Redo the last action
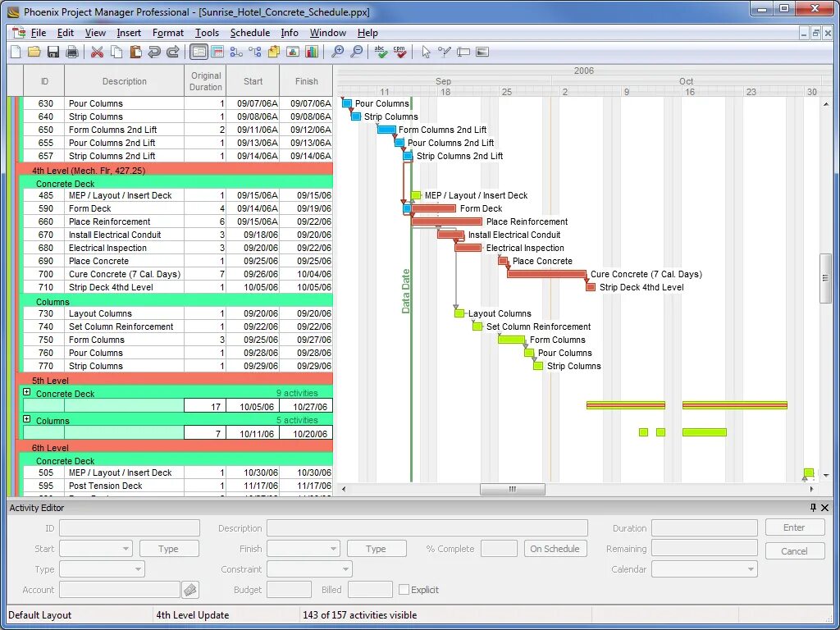Image resolution: width=840 pixels, height=630 pixels. click(x=173, y=52)
